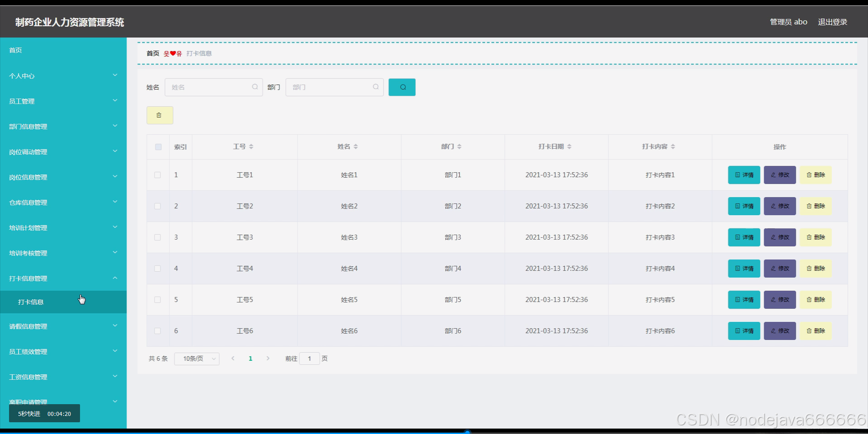Toggle the select-all header checkbox

pyautogui.click(x=158, y=147)
